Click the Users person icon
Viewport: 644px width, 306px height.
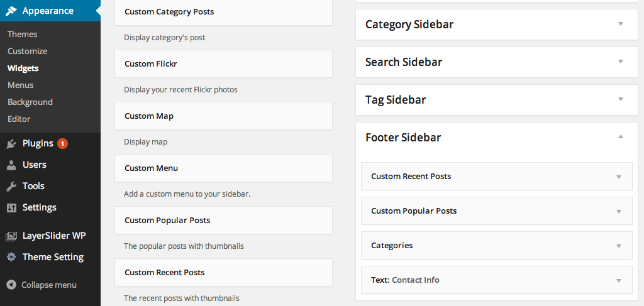coord(11,165)
